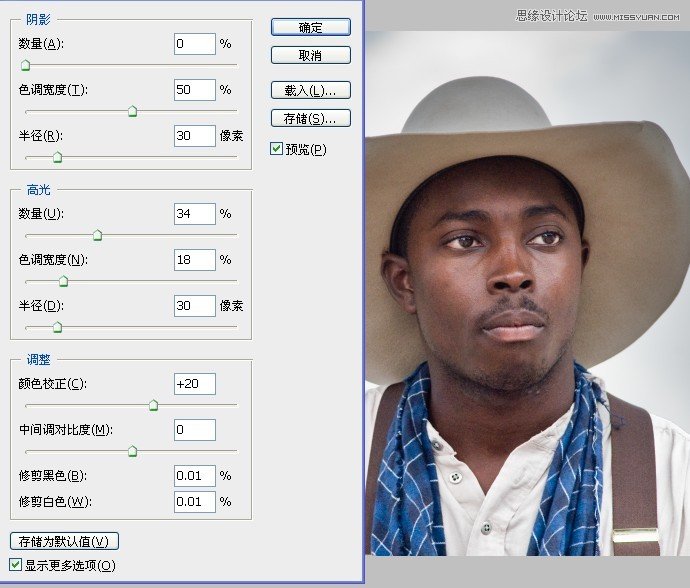This screenshot has height=588, width=690.
Task: Click the 阴影 色调宽度(T) field showing 50
Action: click(x=195, y=90)
